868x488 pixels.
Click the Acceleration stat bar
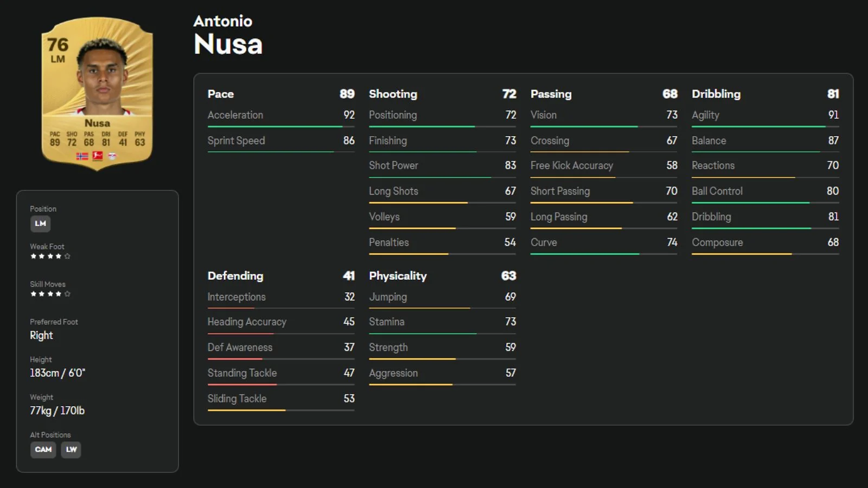point(281,127)
